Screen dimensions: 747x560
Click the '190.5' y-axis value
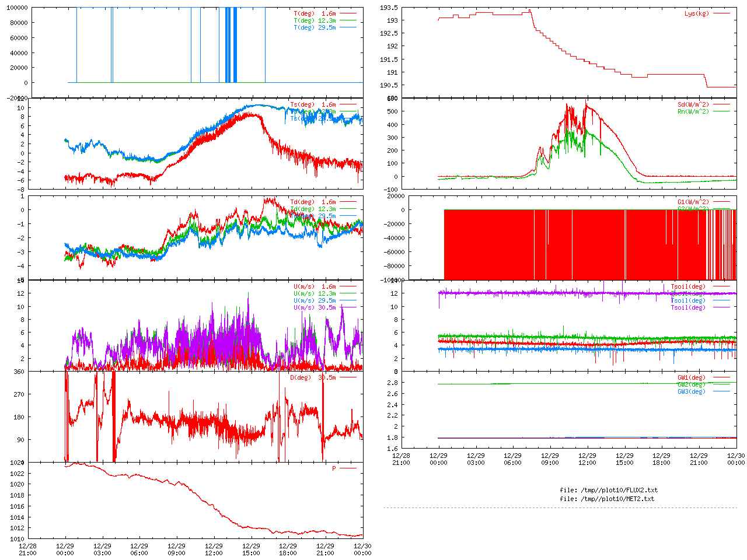click(x=389, y=86)
